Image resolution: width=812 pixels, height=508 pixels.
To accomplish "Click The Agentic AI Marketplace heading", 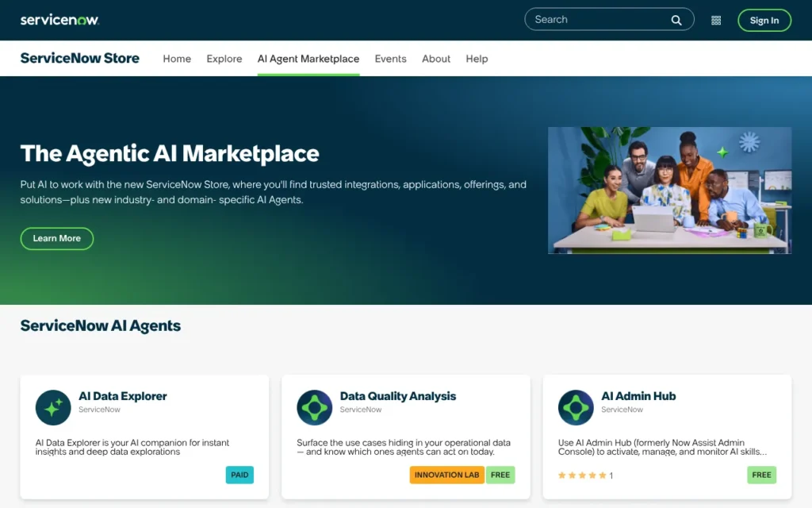I will (170, 153).
